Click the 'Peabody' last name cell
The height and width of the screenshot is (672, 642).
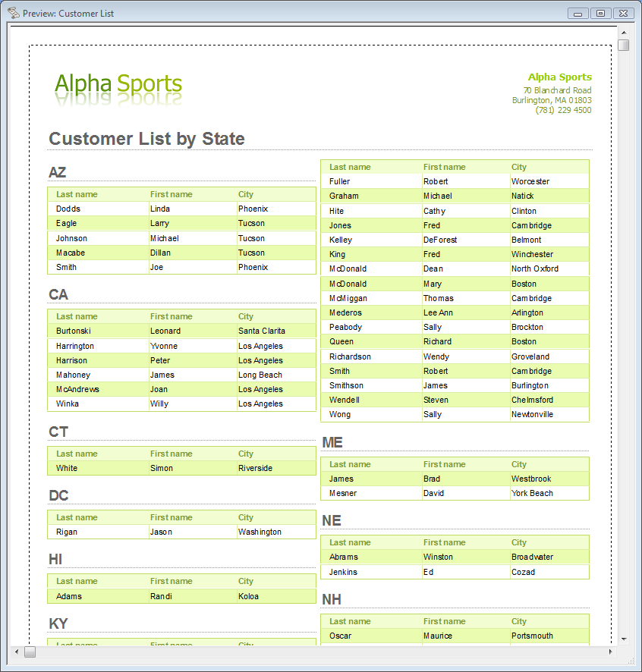coord(345,327)
